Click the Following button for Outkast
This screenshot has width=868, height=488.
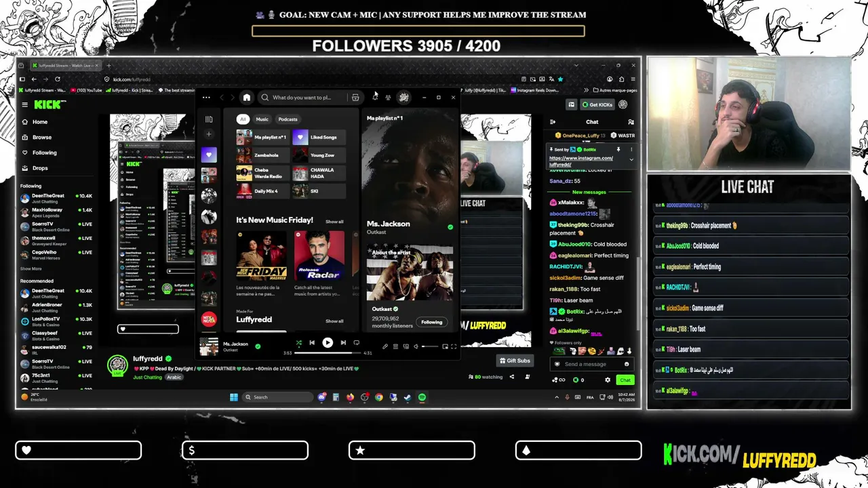coord(431,322)
